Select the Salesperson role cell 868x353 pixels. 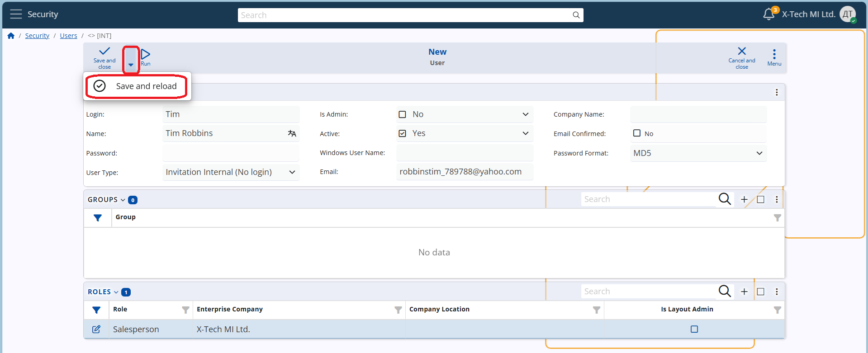coord(151,329)
